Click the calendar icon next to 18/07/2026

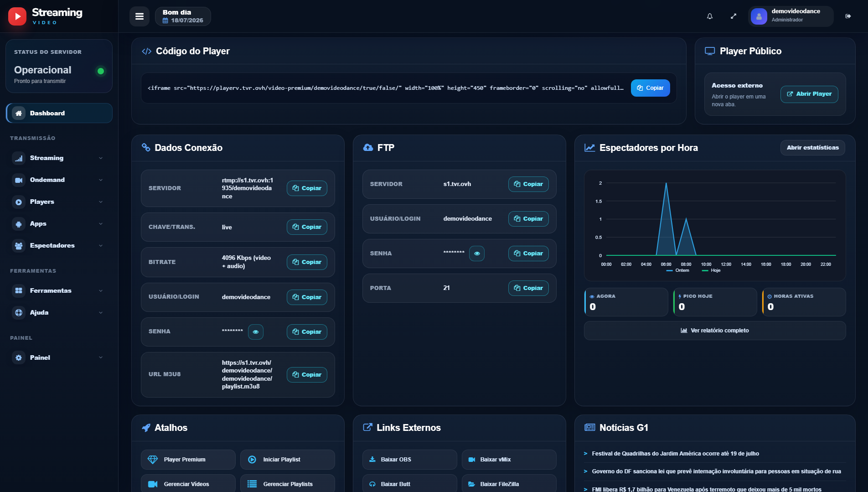pyautogui.click(x=165, y=21)
